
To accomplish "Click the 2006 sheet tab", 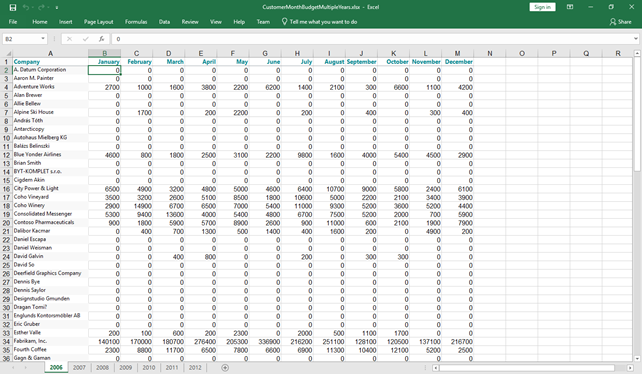I will 56,367.
